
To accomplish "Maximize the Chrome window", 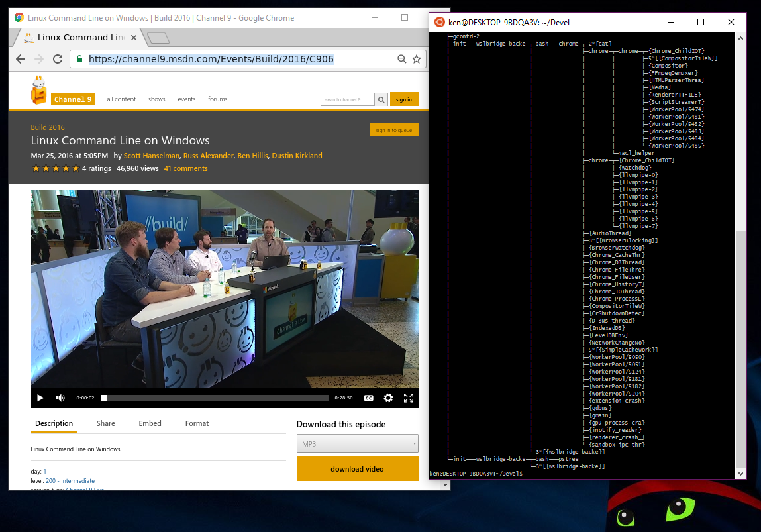I will click(404, 17).
